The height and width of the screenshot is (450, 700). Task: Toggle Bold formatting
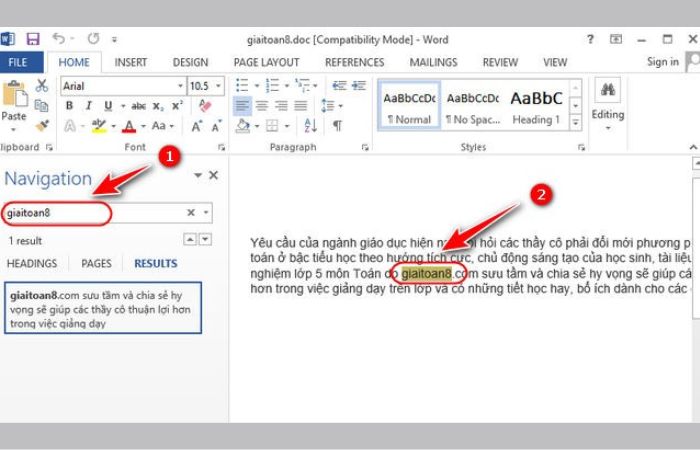click(x=69, y=106)
